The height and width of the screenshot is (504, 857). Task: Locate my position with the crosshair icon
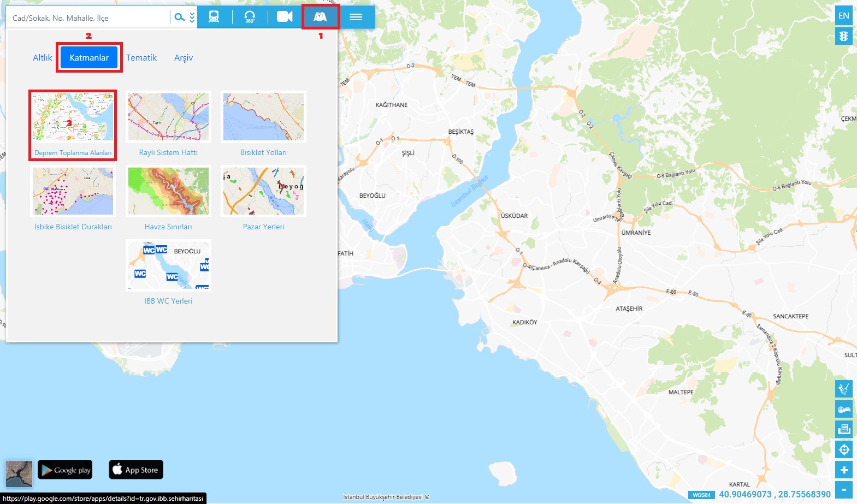844,449
